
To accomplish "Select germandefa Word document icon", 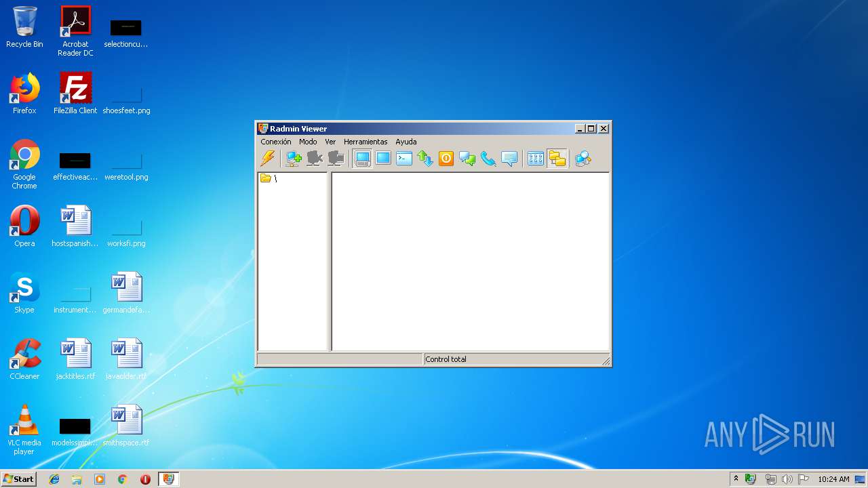I will [x=126, y=293].
